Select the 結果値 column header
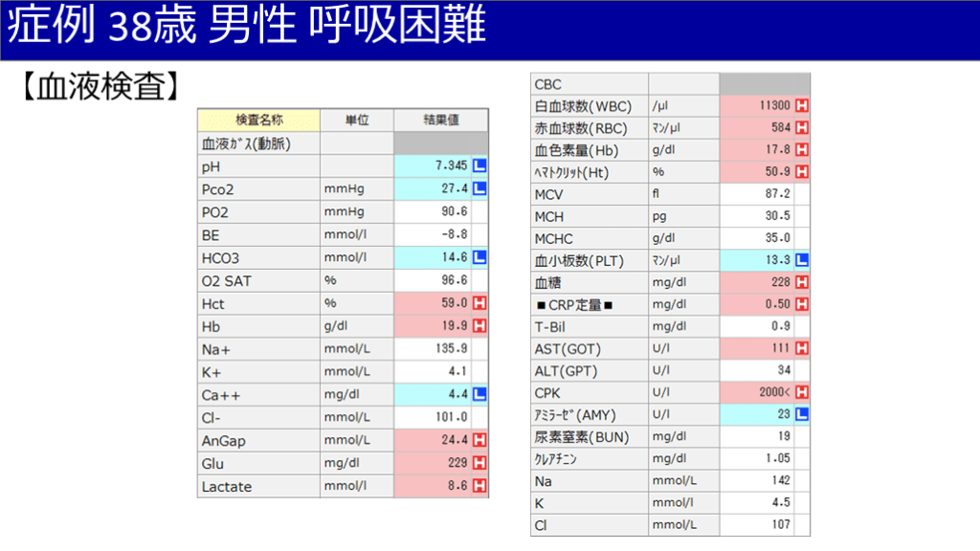This screenshot has height=551, width=980. pos(440,120)
